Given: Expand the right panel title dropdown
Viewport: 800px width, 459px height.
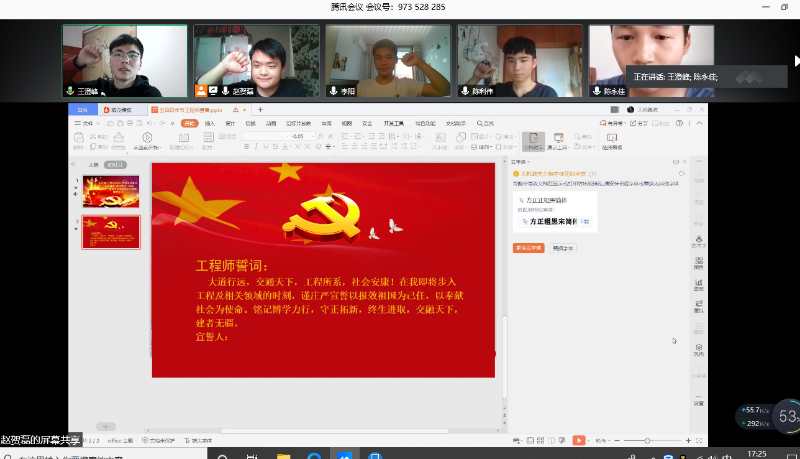Looking at the screenshot, I should tap(528, 160).
